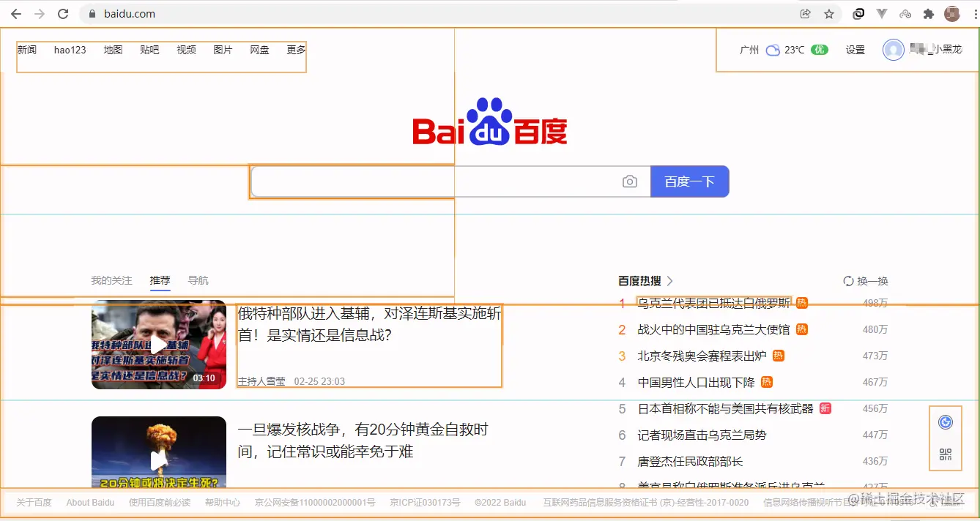Screen dimensions: 980x521
Task: Open the Vue devtools extension icon
Action: click(x=882, y=14)
